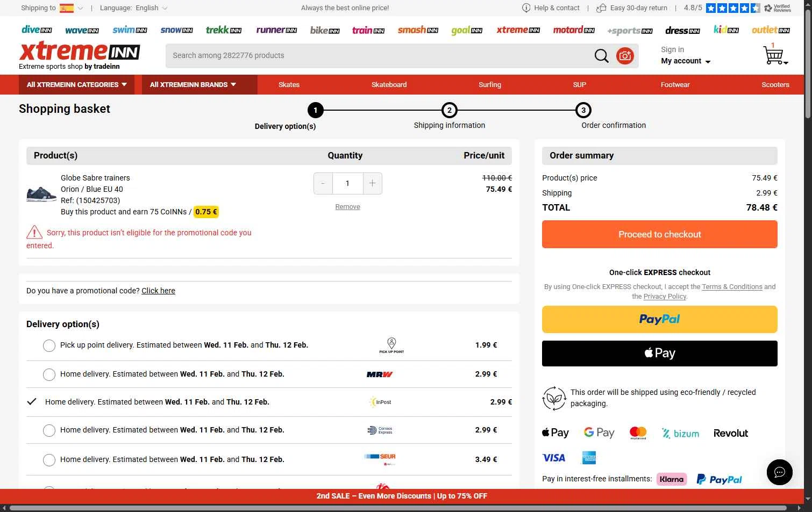Open the +sportsinn store logo
The width and height of the screenshot is (812, 512).
coord(630,31)
